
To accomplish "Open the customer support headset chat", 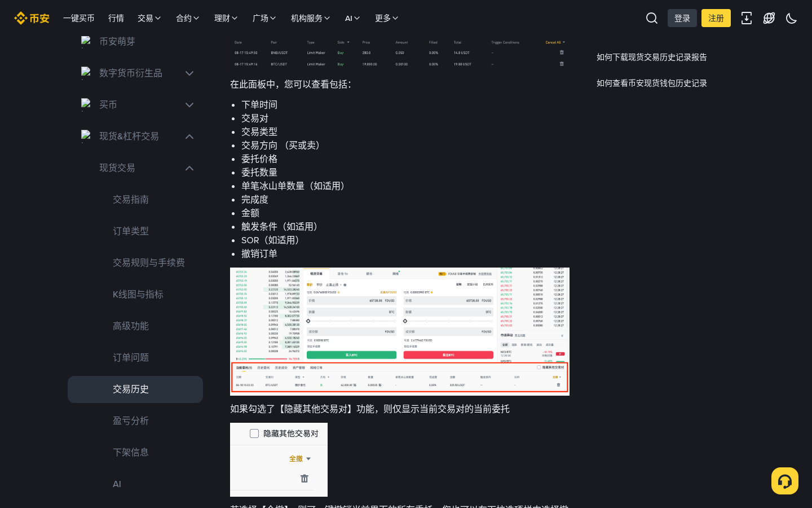I will [785, 481].
